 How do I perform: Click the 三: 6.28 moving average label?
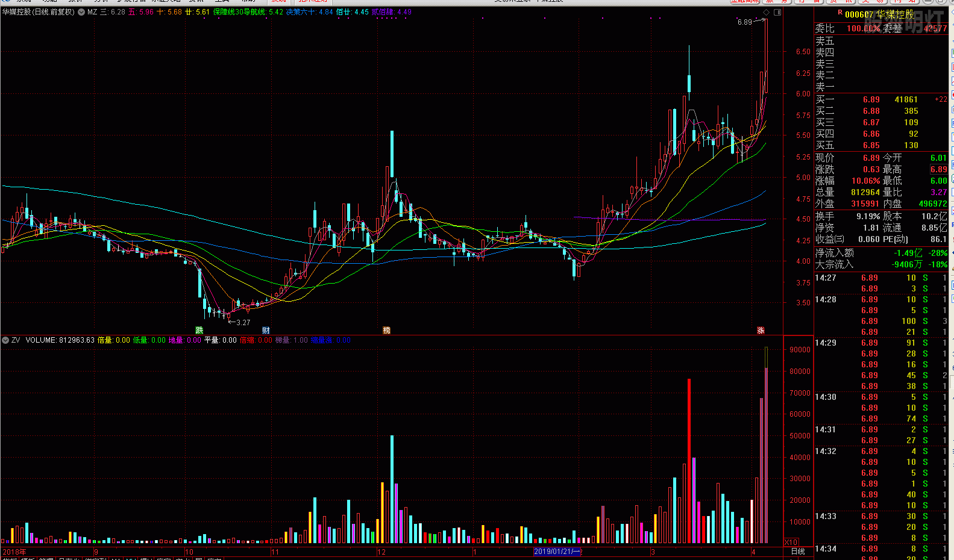click(x=113, y=12)
